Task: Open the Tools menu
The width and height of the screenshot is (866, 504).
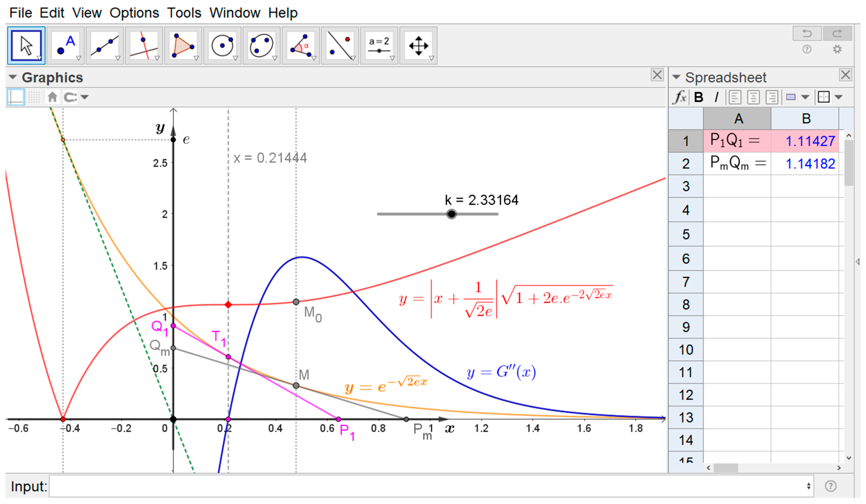Action: (184, 13)
